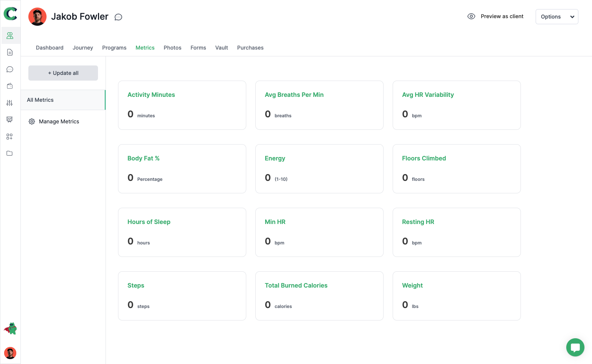
Task: Message Jakob Fowler via chat bubble icon
Action: click(x=118, y=17)
